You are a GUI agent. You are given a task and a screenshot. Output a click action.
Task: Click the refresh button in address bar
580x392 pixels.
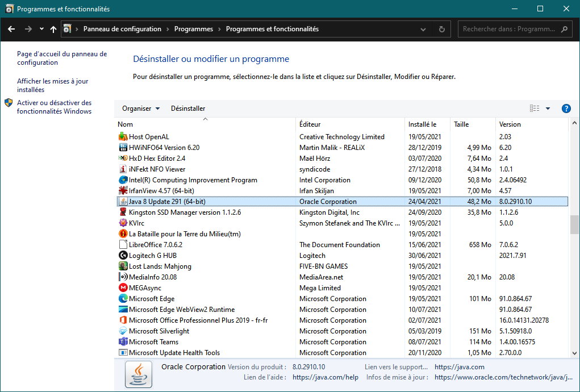click(x=441, y=29)
